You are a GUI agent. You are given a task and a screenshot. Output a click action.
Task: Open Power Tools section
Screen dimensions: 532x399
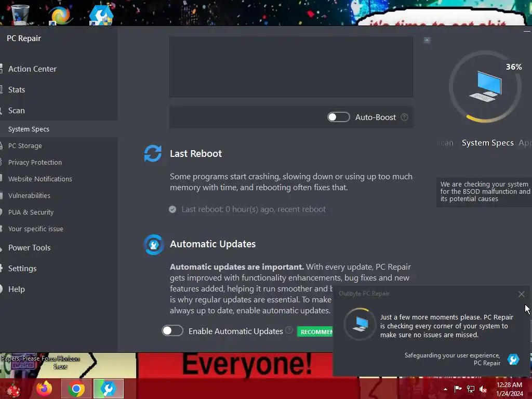29,248
